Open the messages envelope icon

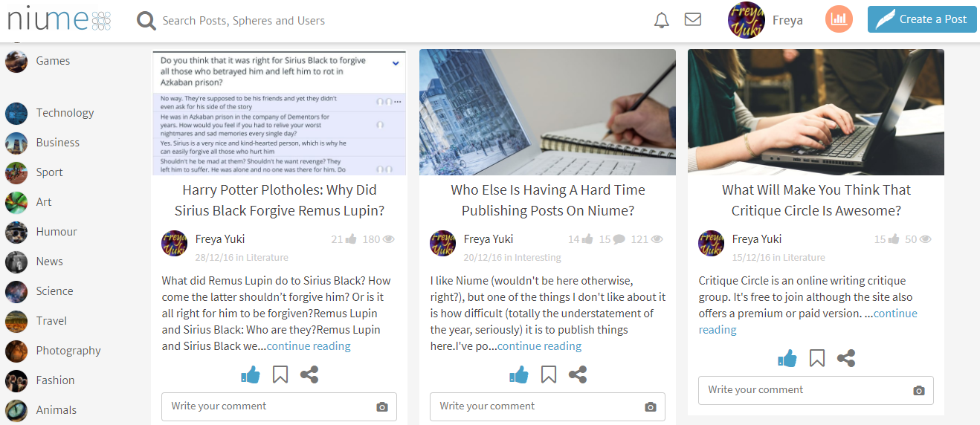tap(693, 19)
